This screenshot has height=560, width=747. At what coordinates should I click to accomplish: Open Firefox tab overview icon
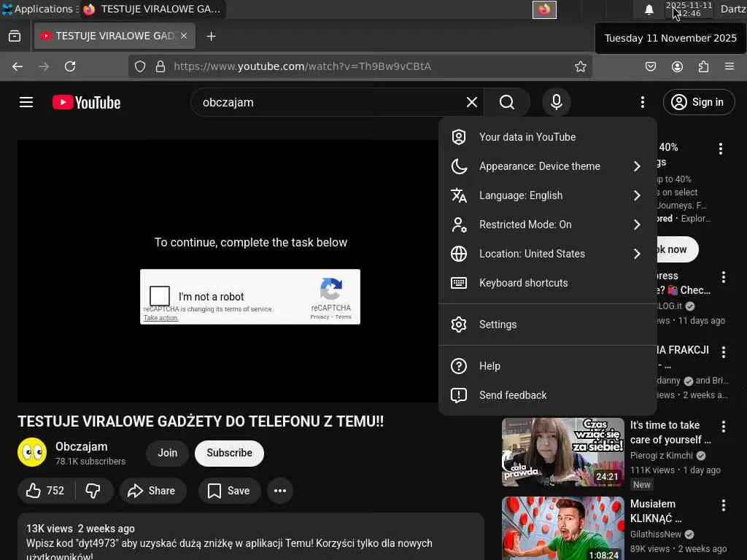pos(15,36)
